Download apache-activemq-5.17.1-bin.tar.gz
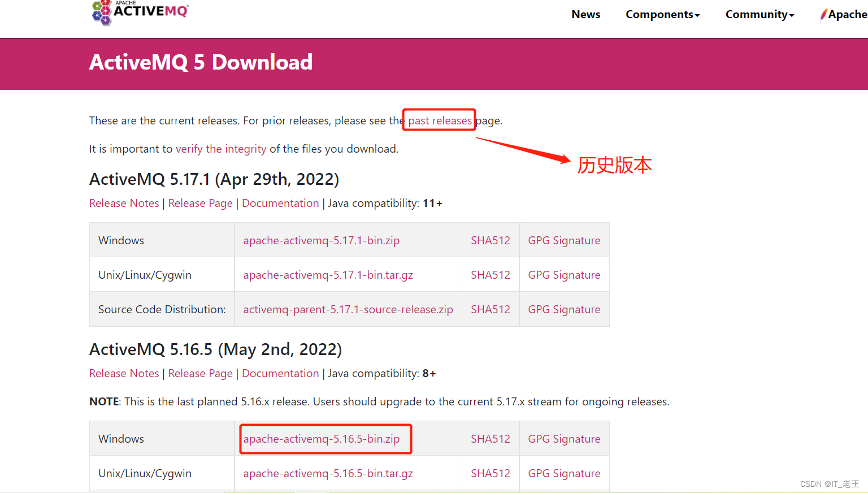 328,275
